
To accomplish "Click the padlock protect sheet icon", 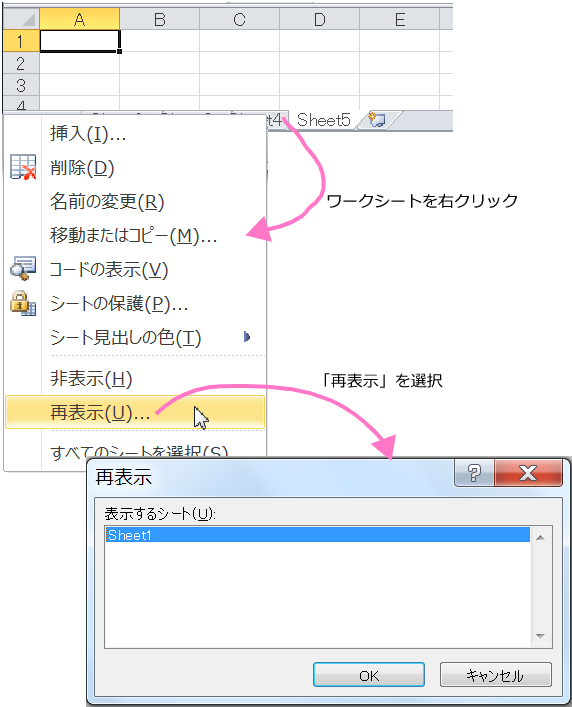I will [23, 303].
